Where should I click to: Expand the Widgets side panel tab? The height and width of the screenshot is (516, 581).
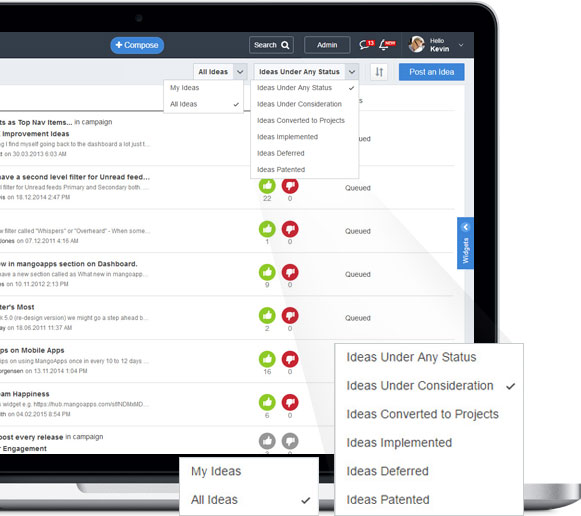[465, 243]
